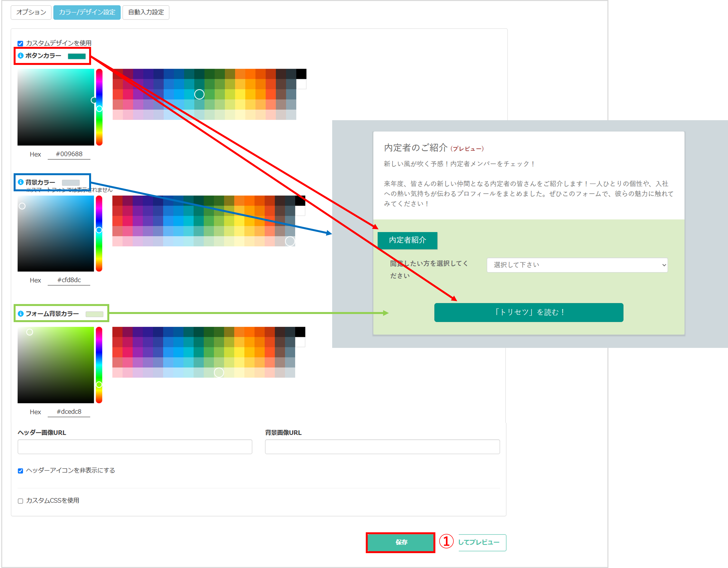Click the hue slider in the form background picker

click(99, 365)
